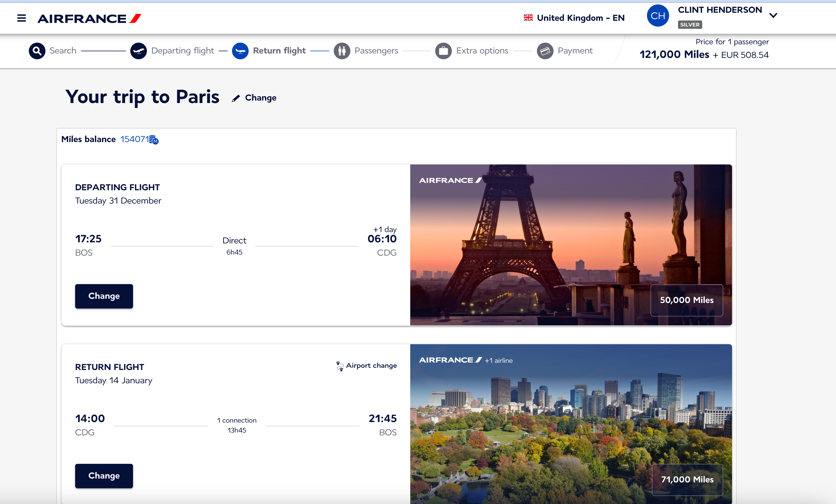Click the SILVER status badge
Screen dimensions: 836x504
tap(690, 24)
